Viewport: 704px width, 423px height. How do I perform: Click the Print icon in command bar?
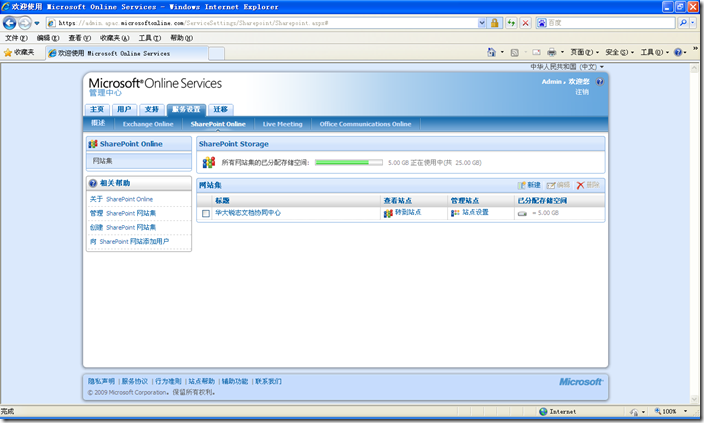coord(552,53)
